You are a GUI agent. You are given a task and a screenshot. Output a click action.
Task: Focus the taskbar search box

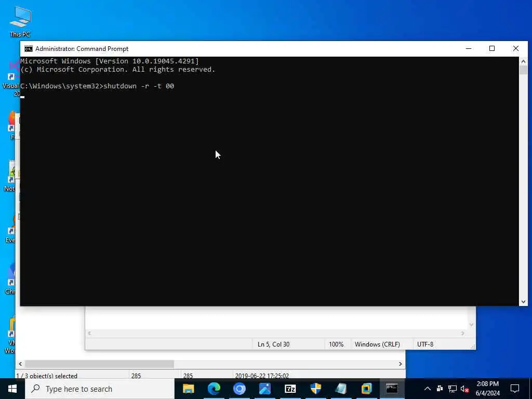pyautogui.click(x=100, y=389)
